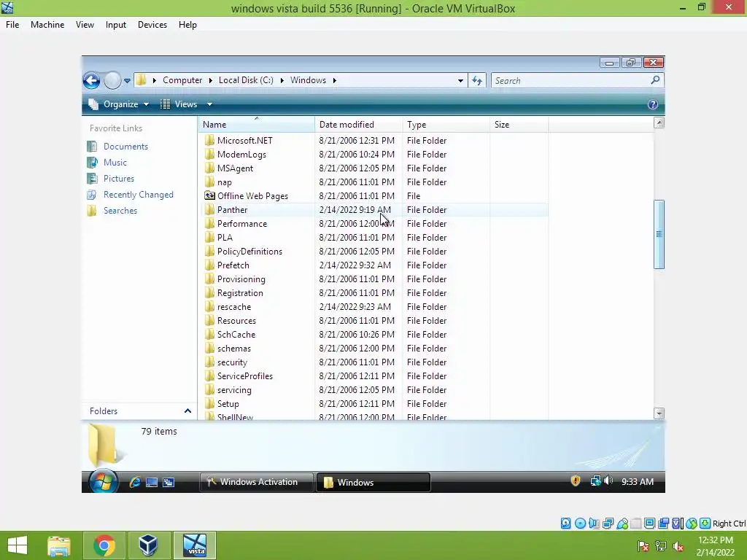Viewport: 747px width, 560px height.
Task: Click Switch between windows quick launch icon
Action: (169, 482)
